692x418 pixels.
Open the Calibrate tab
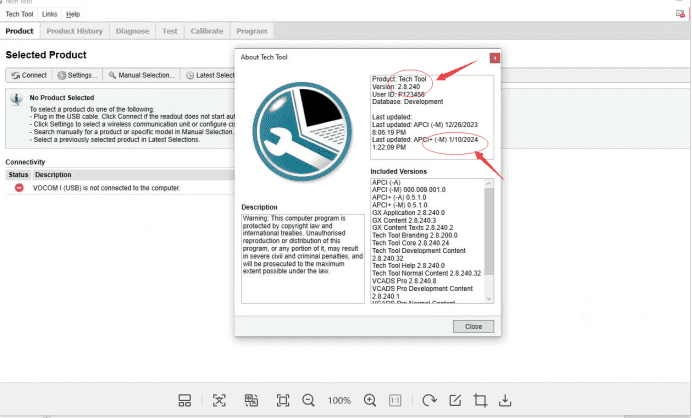tap(207, 31)
